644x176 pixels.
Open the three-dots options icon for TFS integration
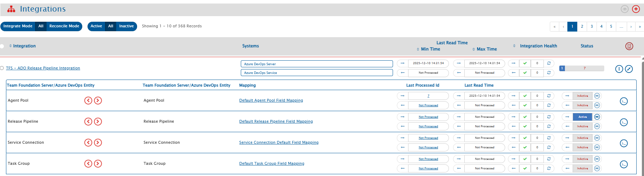click(619, 69)
